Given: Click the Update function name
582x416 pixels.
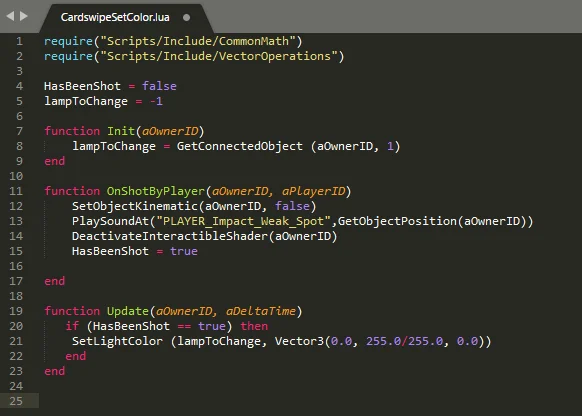Looking at the screenshot, I should point(128,311).
